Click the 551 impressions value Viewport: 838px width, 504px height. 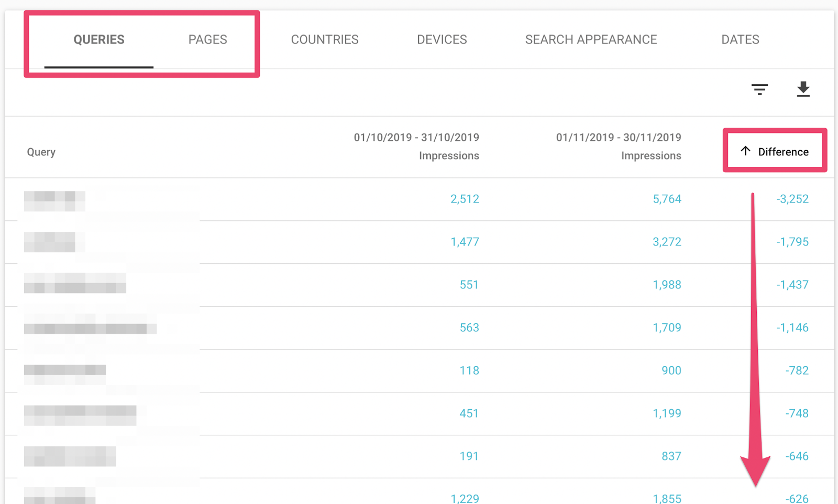click(469, 285)
